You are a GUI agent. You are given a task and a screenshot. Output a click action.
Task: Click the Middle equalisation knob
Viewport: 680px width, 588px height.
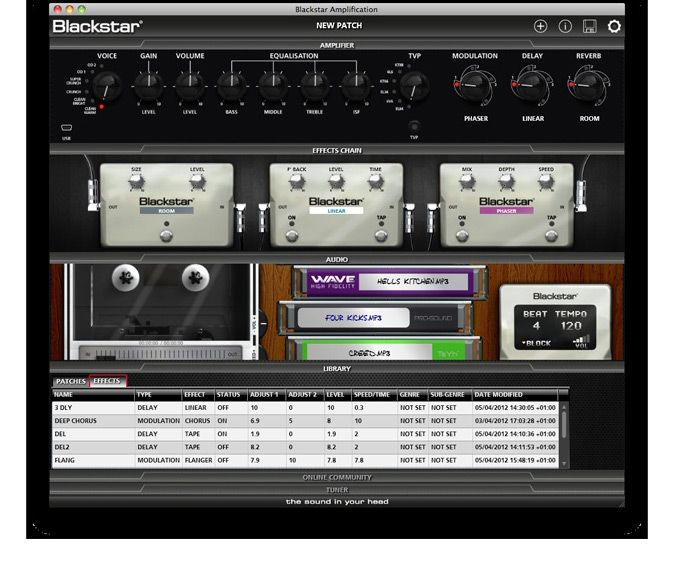pos(273,86)
